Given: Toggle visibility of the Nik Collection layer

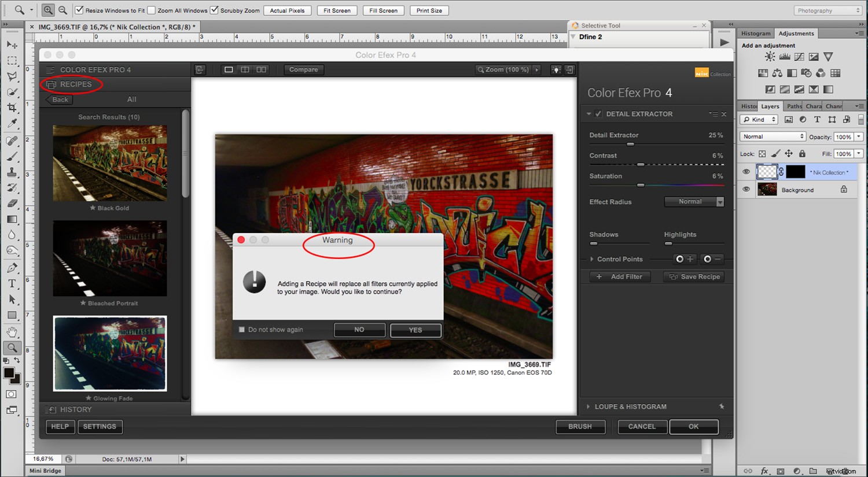Looking at the screenshot, I should 746,171.
